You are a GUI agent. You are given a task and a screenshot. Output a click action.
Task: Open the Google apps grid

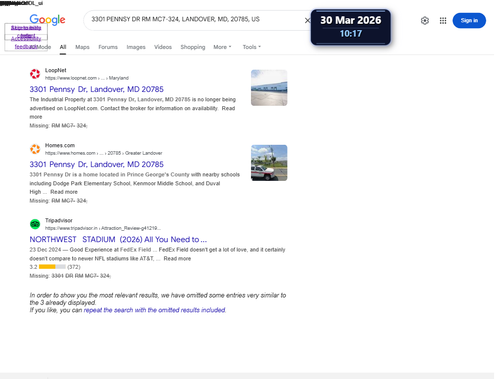443,21
